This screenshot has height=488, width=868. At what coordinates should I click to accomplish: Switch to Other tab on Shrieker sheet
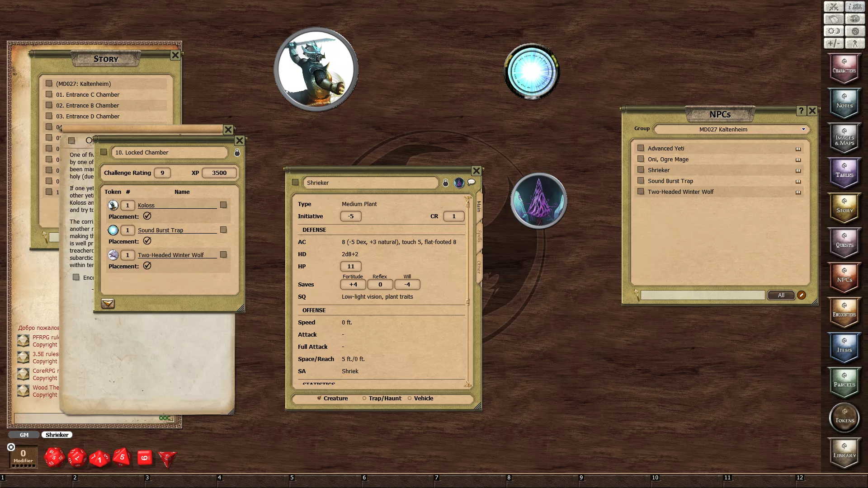click(x=479, y=267)
